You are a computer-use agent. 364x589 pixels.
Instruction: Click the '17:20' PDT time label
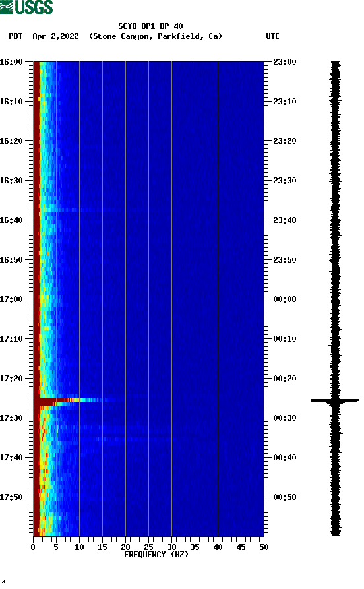point(11,379)
